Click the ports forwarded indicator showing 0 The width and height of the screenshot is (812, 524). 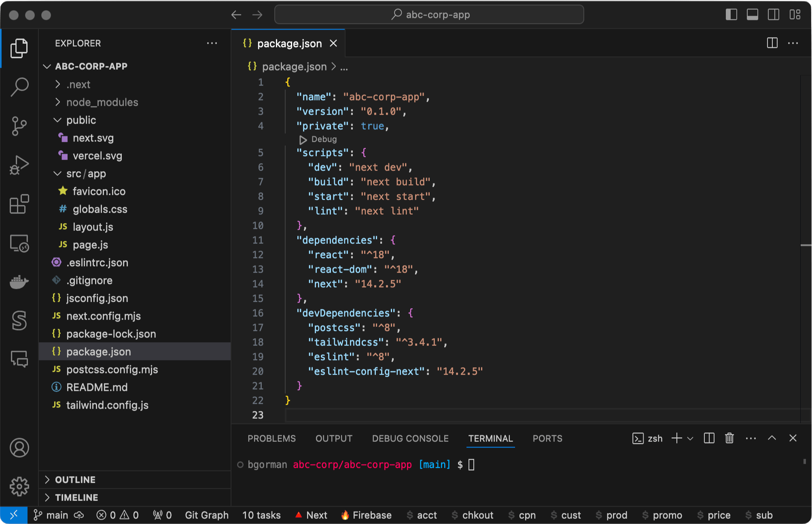(x=162, y=515)
